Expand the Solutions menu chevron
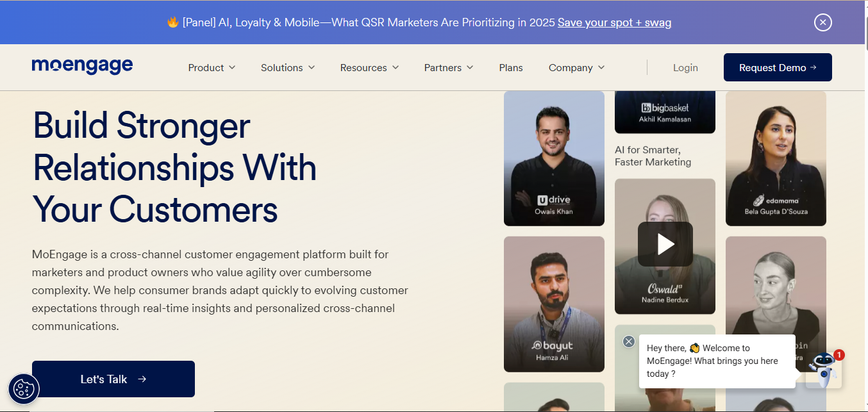The width and height of the screenshot is (868, 412). tap(312, 67)
